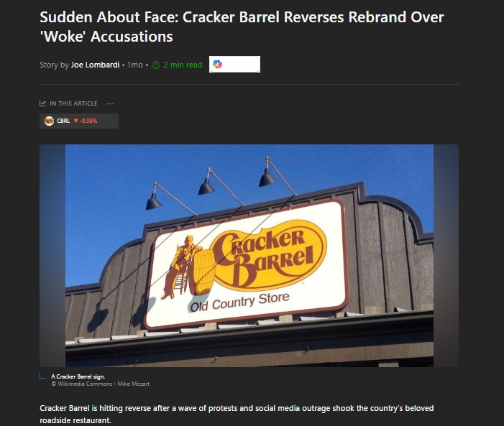504x426 pixels.
Task: Click the green clock icon
Action: (156, 65)
